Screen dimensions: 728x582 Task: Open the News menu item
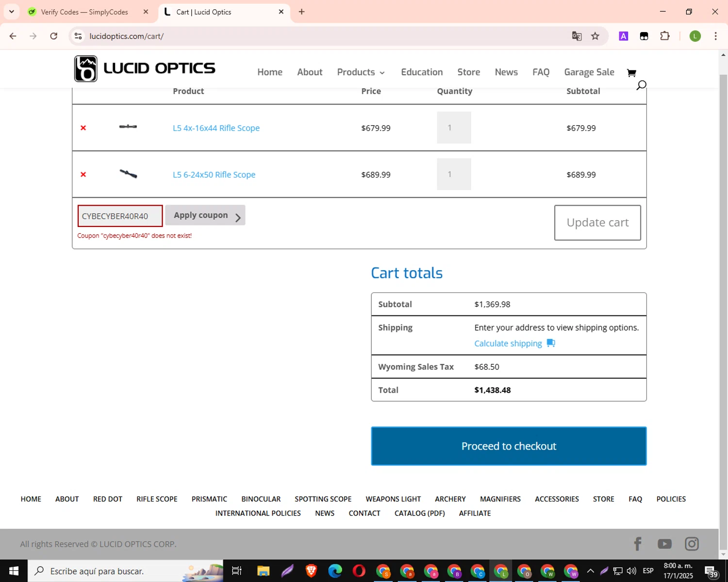point(506,72)
